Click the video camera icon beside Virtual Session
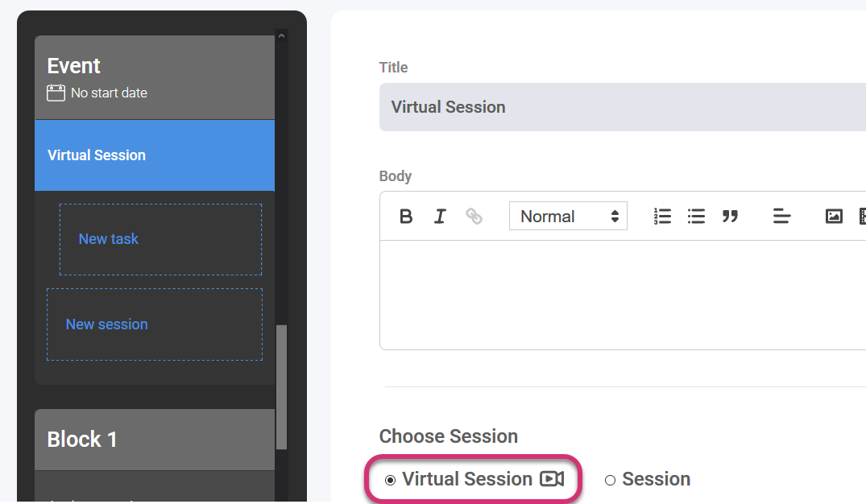This screenshot has height=504, width=866. (552, 479)
